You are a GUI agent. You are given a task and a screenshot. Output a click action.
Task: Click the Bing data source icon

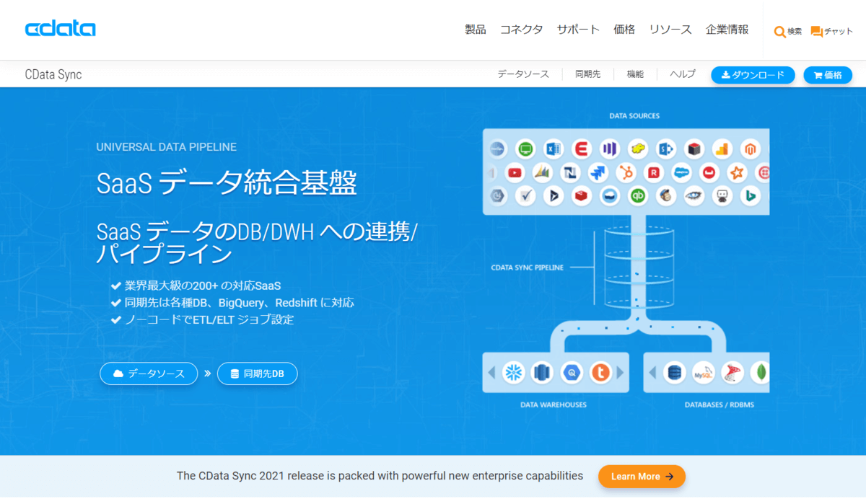751,195
